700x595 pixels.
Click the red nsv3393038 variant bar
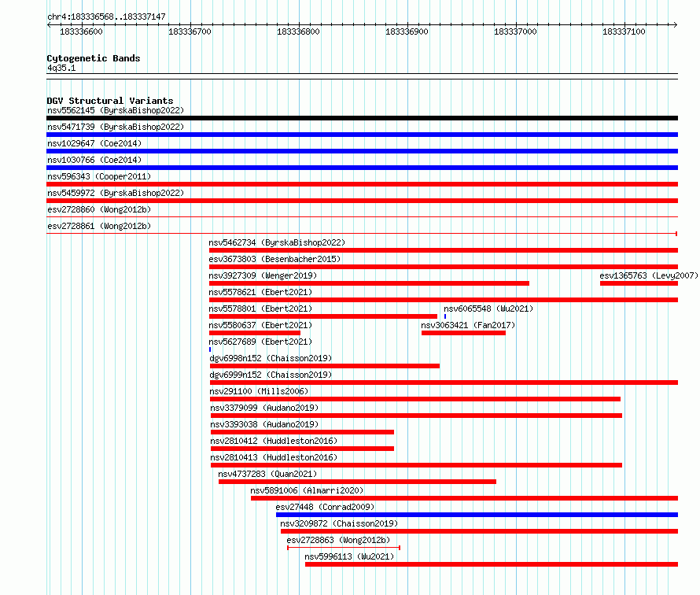(302, 432)
